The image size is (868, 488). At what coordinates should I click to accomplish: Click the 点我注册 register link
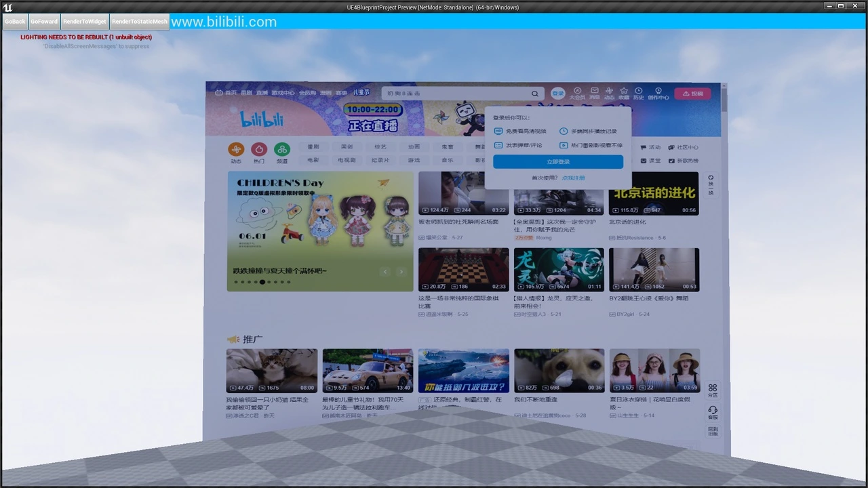click(573, 178)
